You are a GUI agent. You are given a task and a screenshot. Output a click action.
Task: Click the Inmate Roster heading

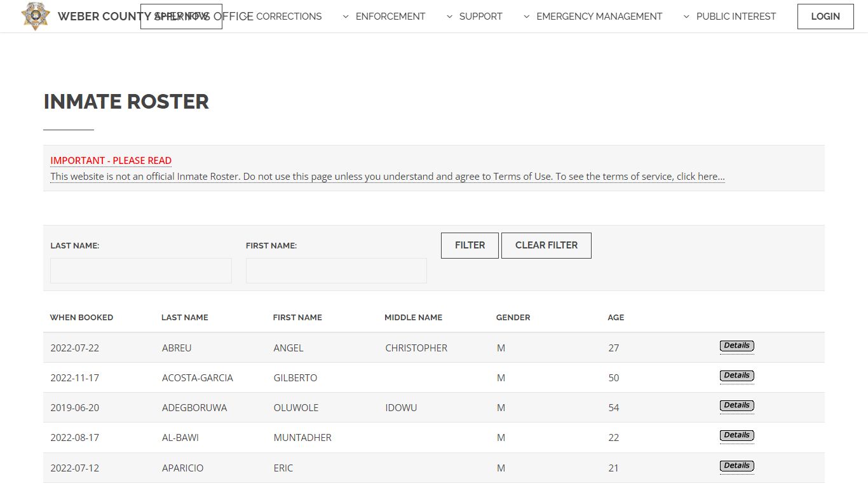(x=126, y=102)
